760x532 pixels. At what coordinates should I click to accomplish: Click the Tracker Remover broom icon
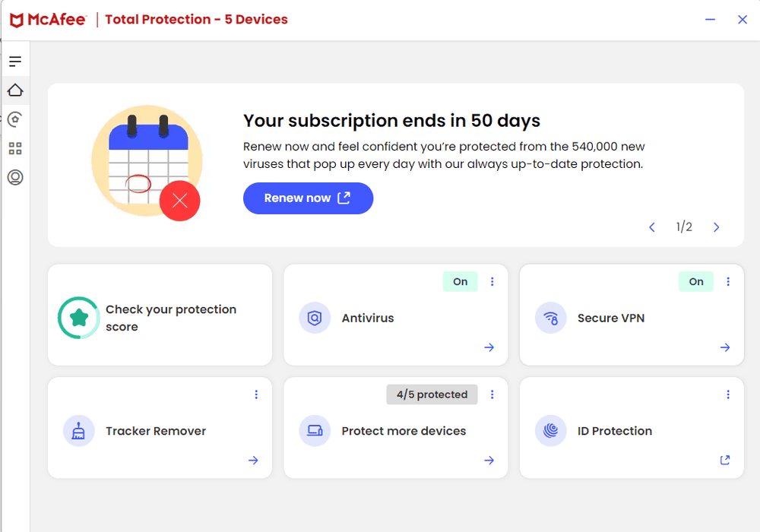click(78, 431)
